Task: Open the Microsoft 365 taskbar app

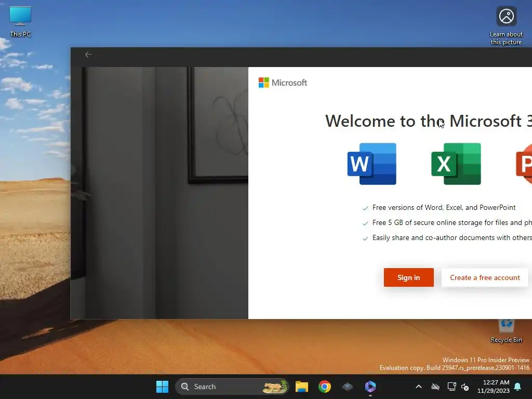Action: pyautogui.click(x=370, y=387)
